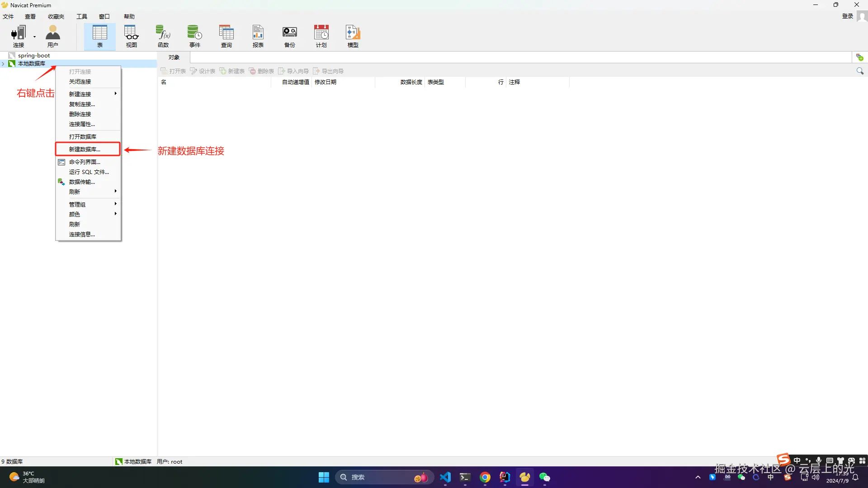
Task: Click the 计划 (Schedule) toolbar icon
Action: click(x=321, y=36)
